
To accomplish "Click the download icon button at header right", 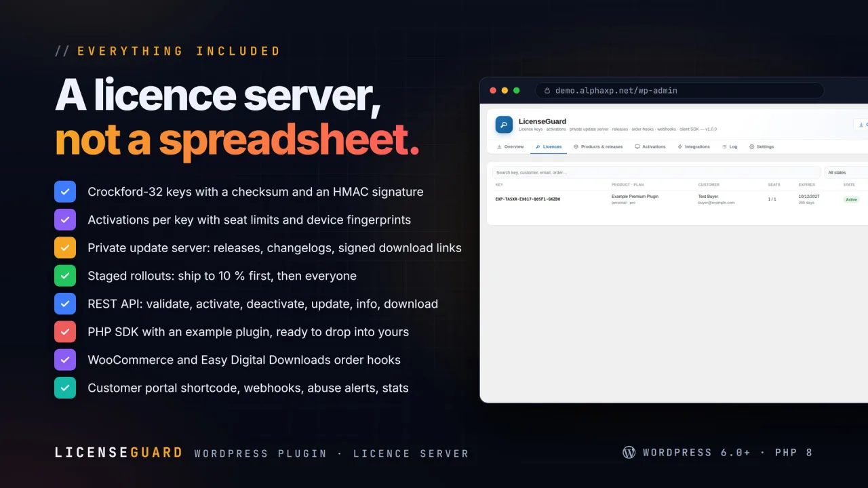I will 861,125.
